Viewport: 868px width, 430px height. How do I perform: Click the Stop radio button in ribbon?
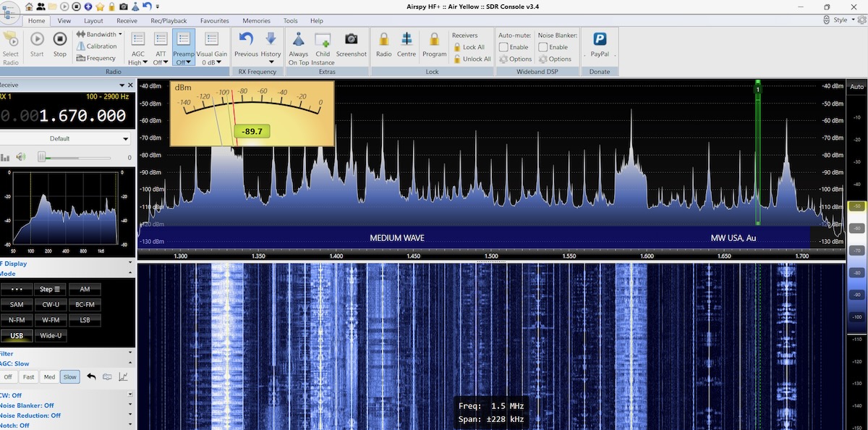pos(60,43)
